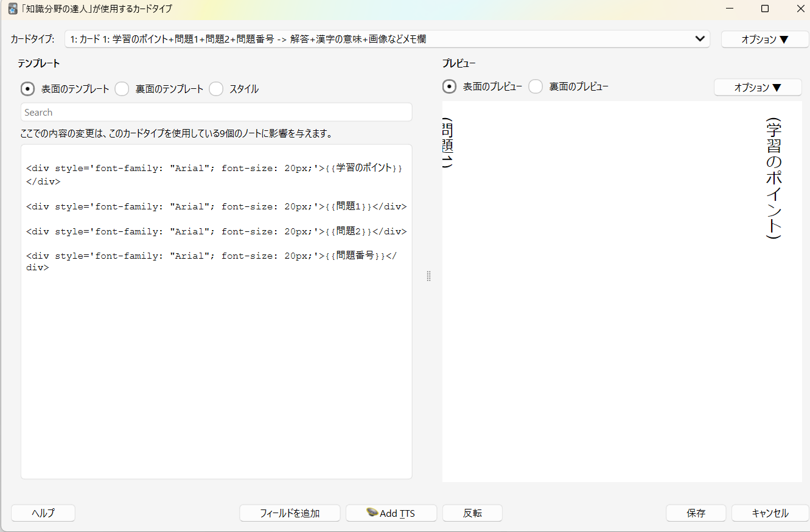Image resolution: width=810 pixels, height=532 pixels.
Task: Maximize the card type window
Action: [x=765, y=9]
